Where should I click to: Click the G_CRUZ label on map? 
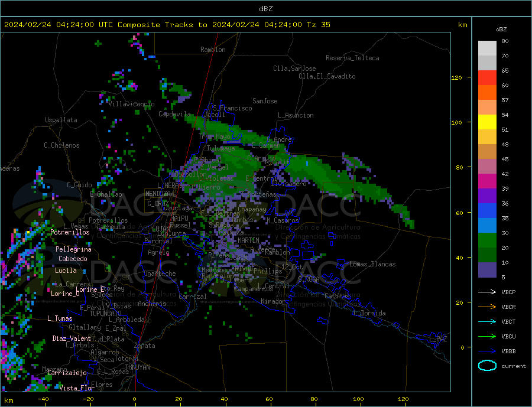click(x=158, y=204)
